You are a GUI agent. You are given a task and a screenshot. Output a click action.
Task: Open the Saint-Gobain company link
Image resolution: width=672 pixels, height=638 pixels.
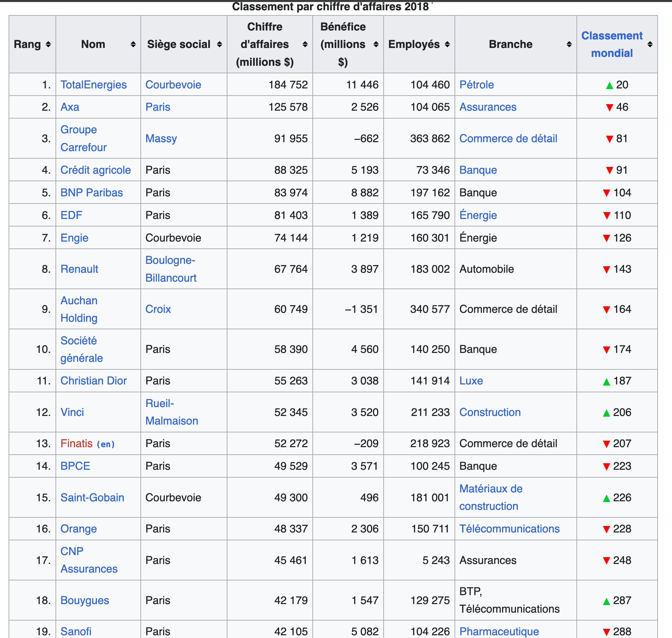pos(92,498)
